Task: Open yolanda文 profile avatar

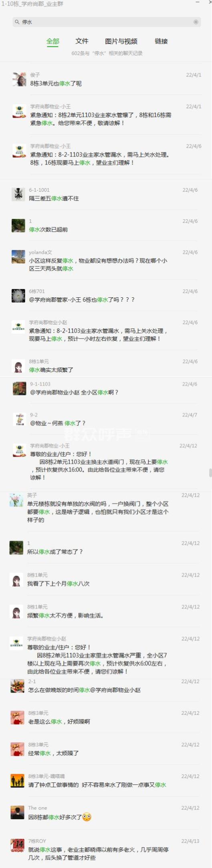Action: tap(18, 257)
